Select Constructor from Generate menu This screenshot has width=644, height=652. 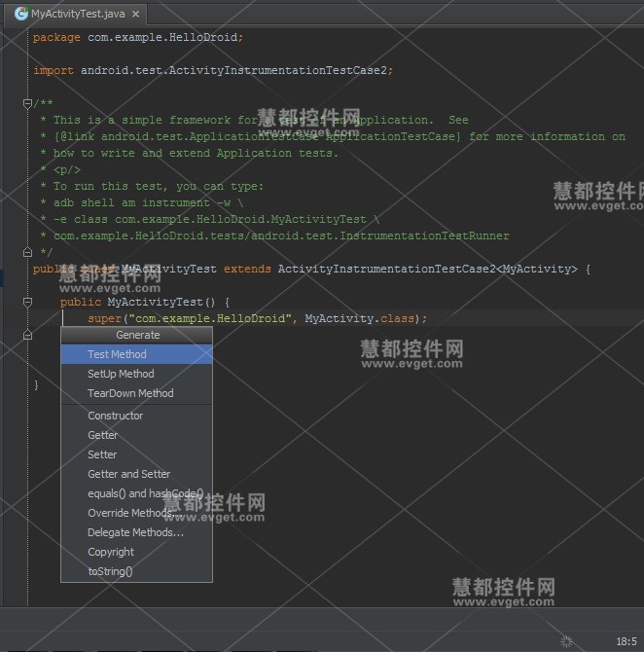pos(137,416)
